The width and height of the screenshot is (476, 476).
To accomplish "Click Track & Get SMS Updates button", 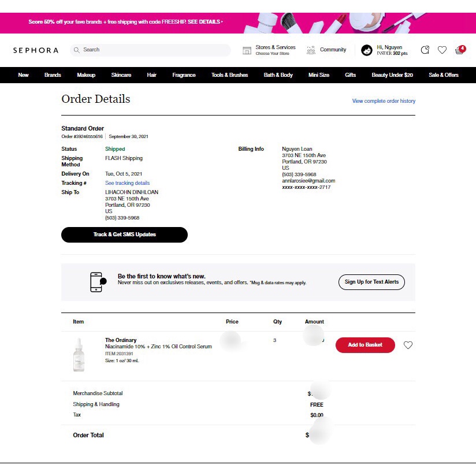I will (124, 235).
